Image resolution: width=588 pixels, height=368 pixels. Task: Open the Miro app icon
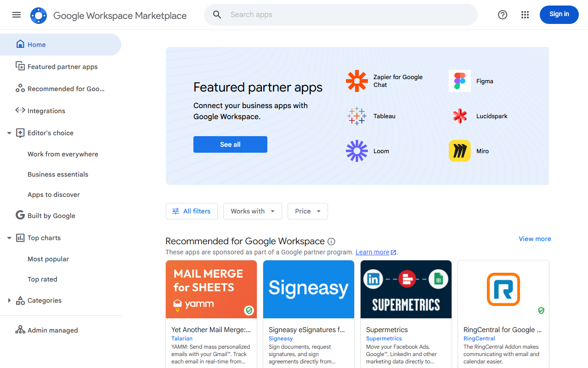460,151
